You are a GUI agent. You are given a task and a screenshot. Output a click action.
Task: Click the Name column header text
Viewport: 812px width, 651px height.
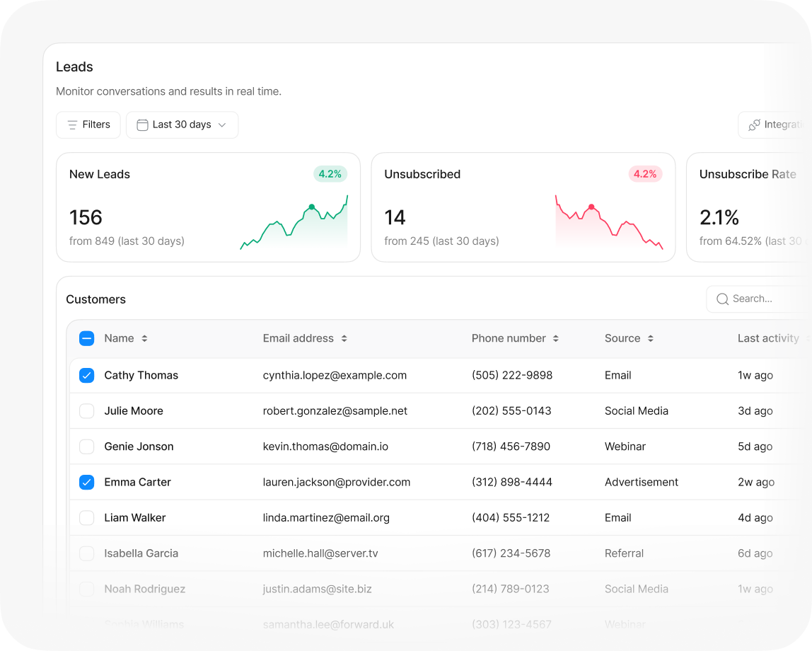point(119,338)
